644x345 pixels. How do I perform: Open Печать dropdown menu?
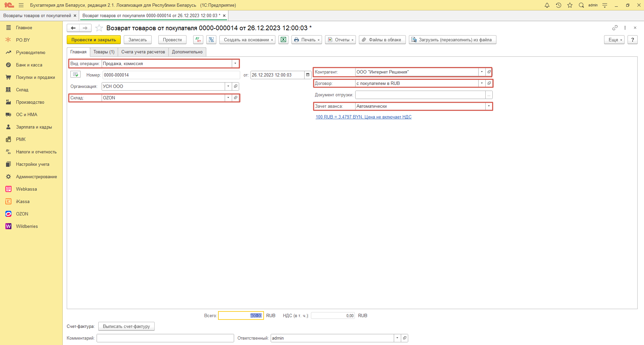[x=307, y=40]
